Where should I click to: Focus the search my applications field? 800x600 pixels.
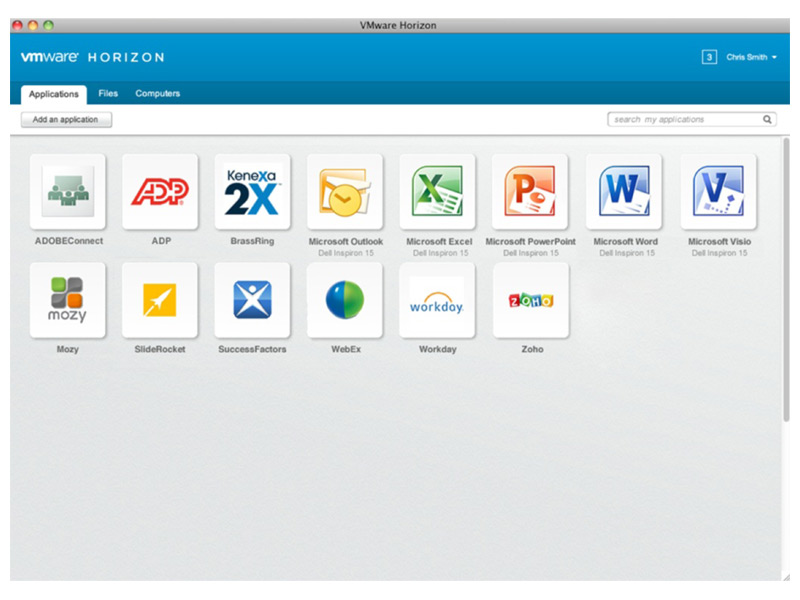click(x=692, y=119)
